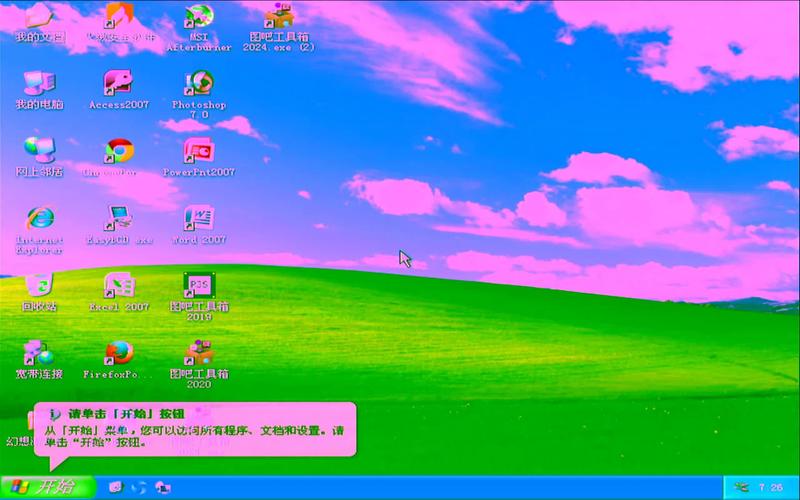Viewport: 800px width, 500px height.
Task: Select the MSI Afterburner shortcut
Action: 199,27
